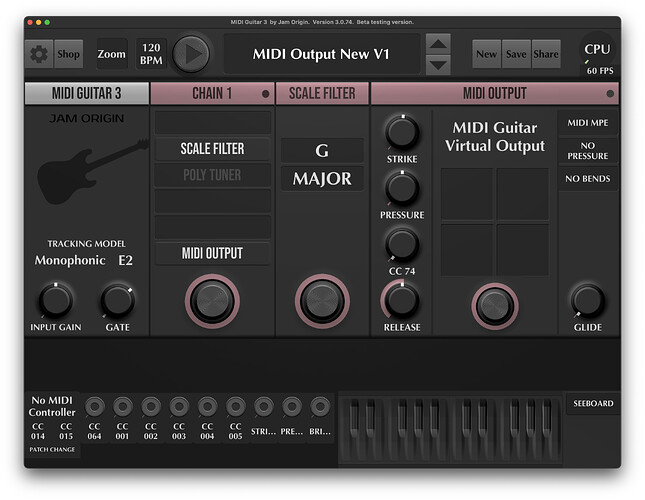Click the CPU meter display
The height and width of the screenshot is (500, 645).
(x=597, y=49)
